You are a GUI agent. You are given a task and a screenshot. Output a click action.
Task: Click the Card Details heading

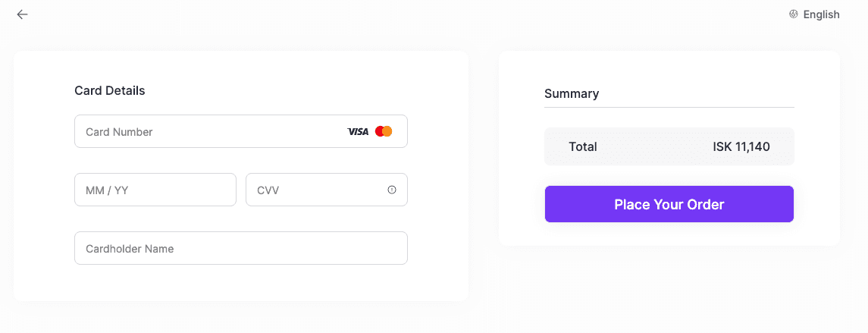(110, 91)
